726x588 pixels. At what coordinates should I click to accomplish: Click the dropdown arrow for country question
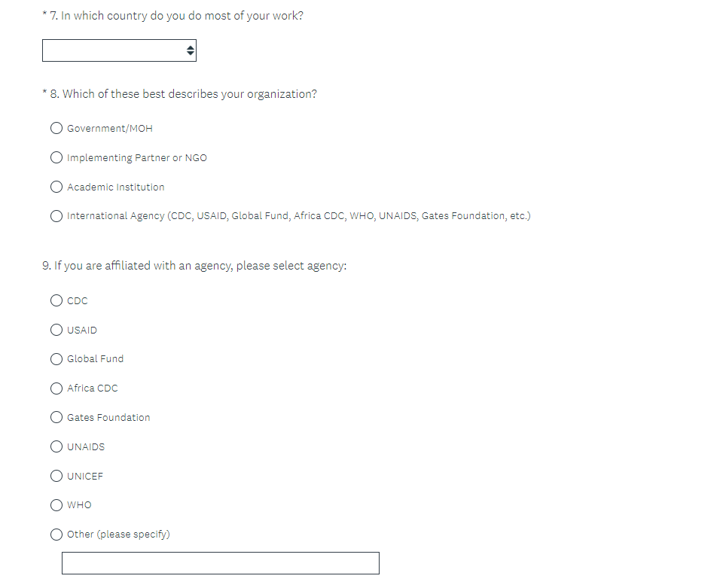pos(191,50)
